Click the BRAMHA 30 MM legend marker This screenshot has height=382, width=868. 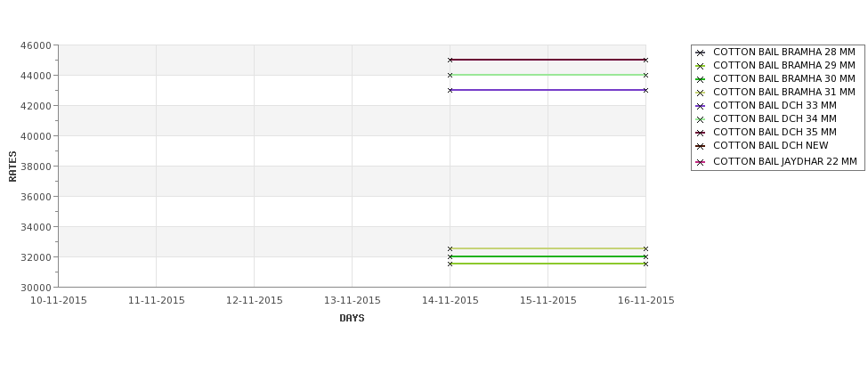click(x=700, y=79)
